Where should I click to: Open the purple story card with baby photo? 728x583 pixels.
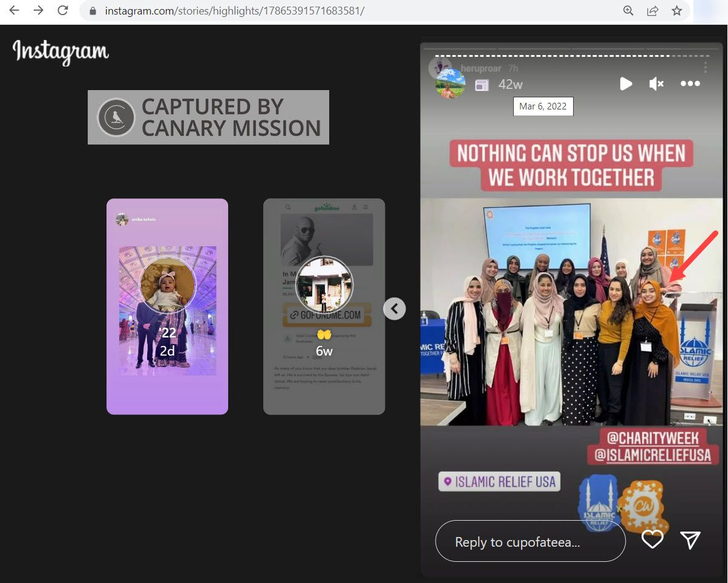pyautogui.click(x=167, y=307)
